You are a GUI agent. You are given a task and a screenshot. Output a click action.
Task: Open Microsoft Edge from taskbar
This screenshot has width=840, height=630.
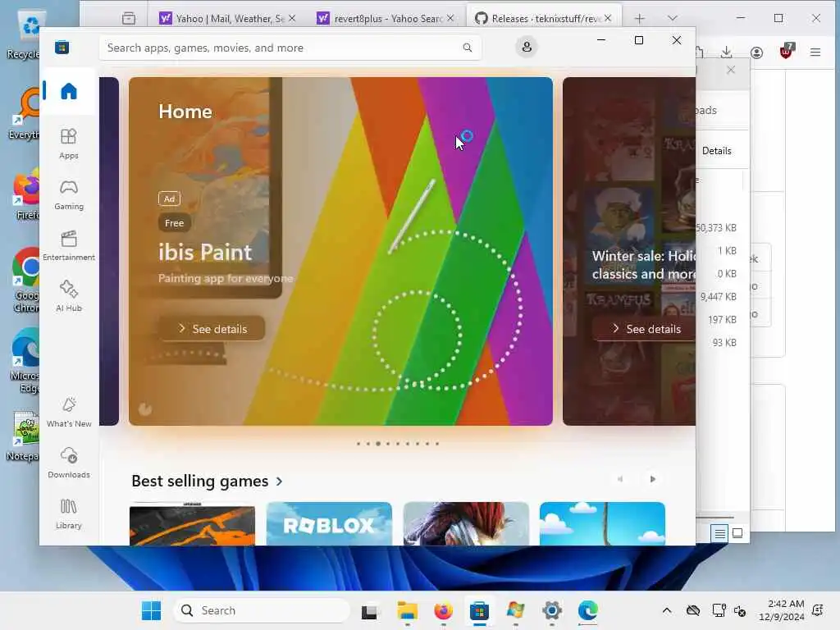587,610
